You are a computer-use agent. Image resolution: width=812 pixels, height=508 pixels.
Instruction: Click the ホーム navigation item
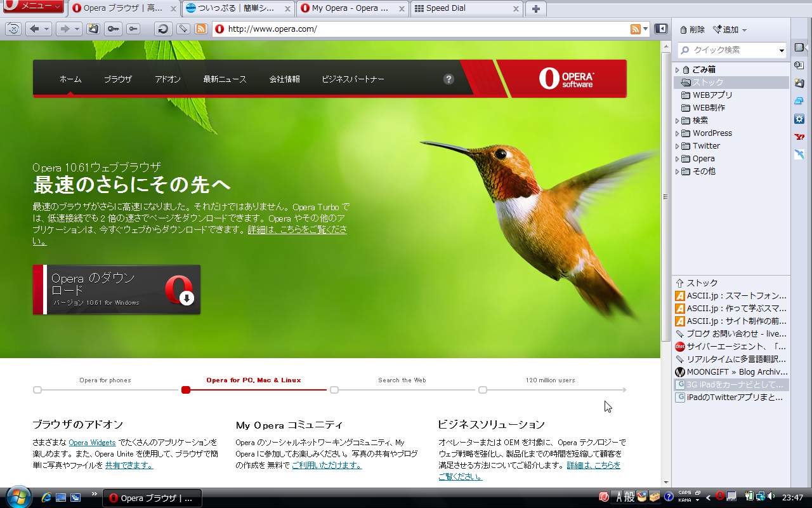coord(70,79)
